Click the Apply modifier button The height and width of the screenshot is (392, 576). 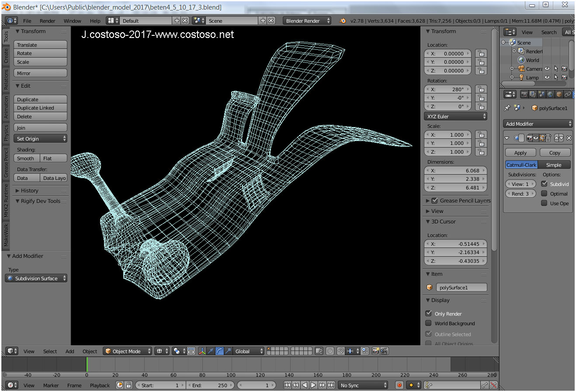coord(520,153)
